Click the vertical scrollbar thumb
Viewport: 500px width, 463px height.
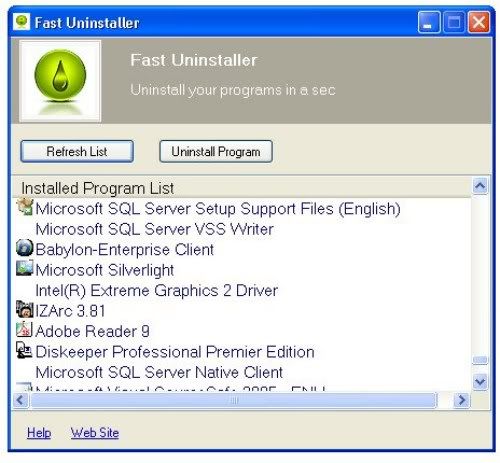coord(480,360)
